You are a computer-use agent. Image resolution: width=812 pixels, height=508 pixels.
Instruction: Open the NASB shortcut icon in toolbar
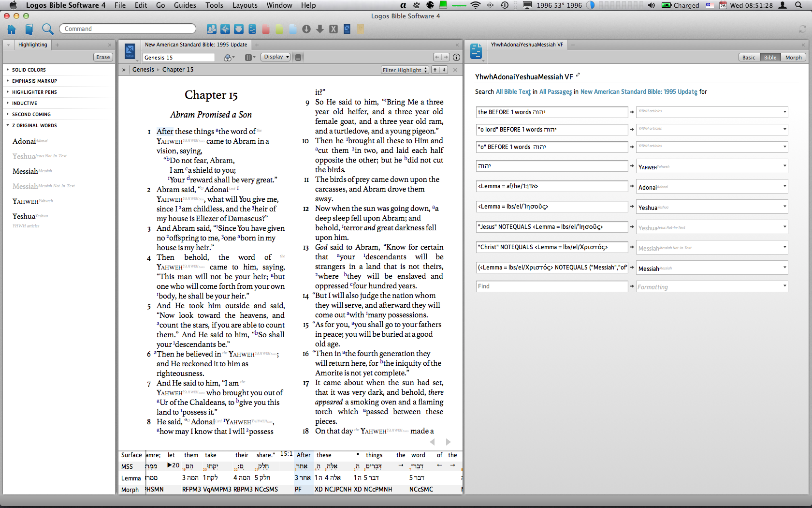[347, 29]
